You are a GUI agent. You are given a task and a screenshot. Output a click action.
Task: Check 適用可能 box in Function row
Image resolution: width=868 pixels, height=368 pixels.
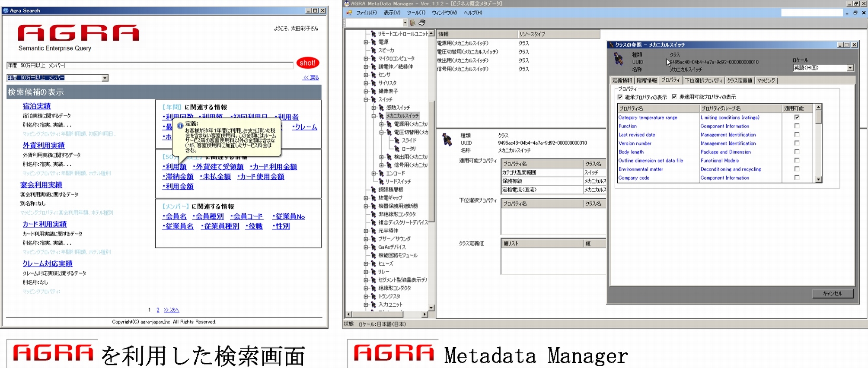click(x=797, y=126)
